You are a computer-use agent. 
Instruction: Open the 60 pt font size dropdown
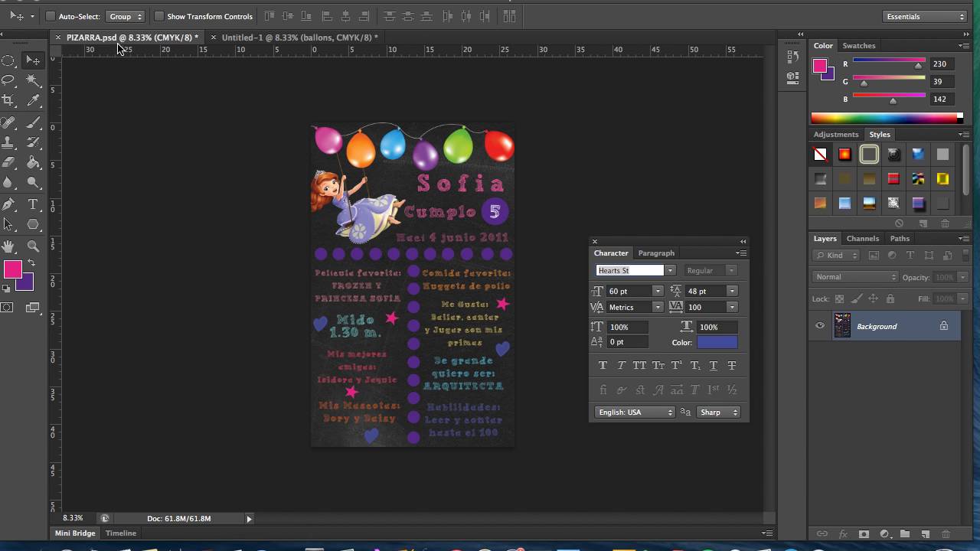click(658, 291)
